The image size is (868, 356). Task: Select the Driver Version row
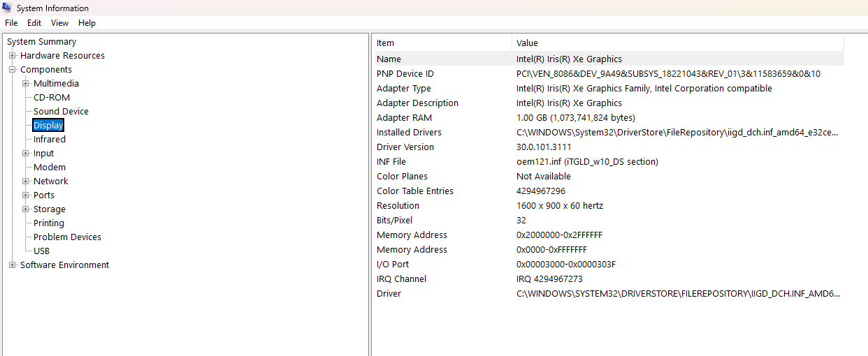608,147
